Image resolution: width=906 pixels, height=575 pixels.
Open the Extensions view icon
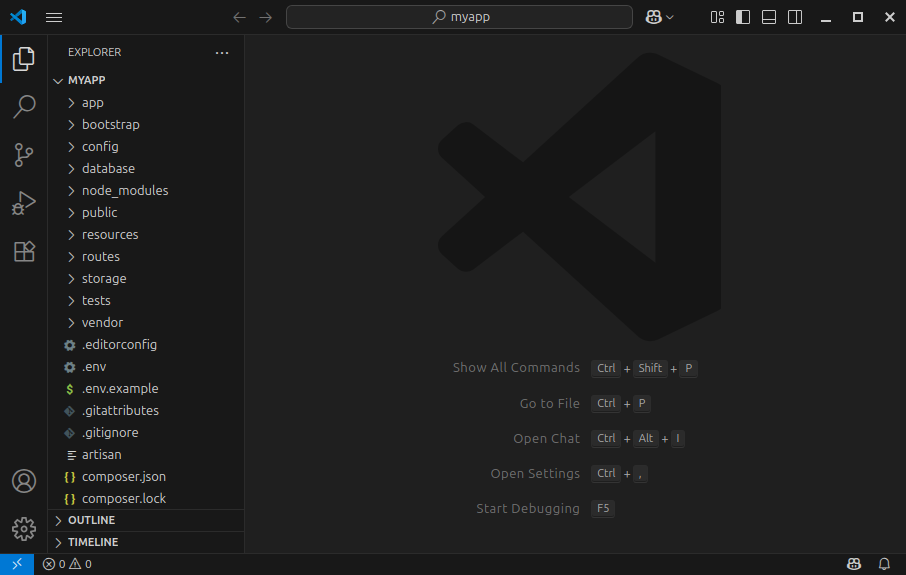click(24, 251)
